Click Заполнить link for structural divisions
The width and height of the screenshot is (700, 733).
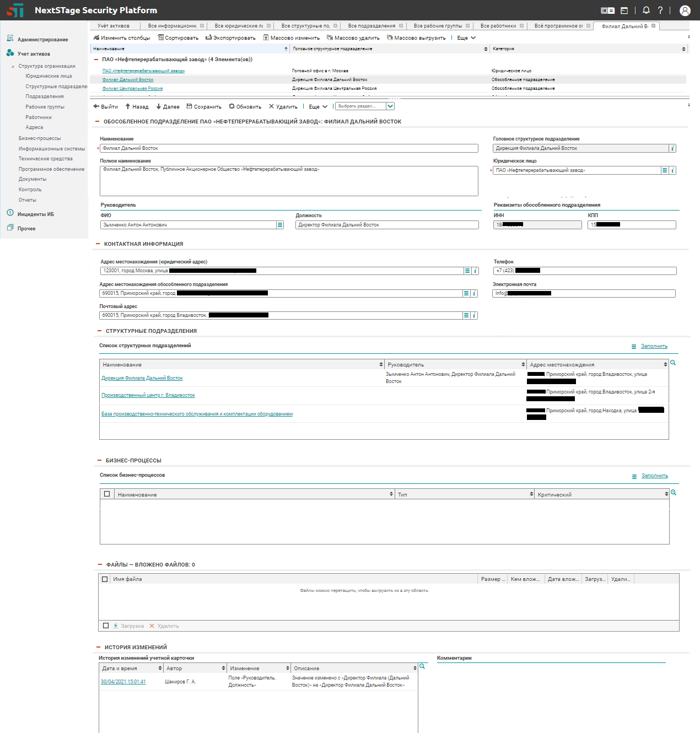click(654, 346)
